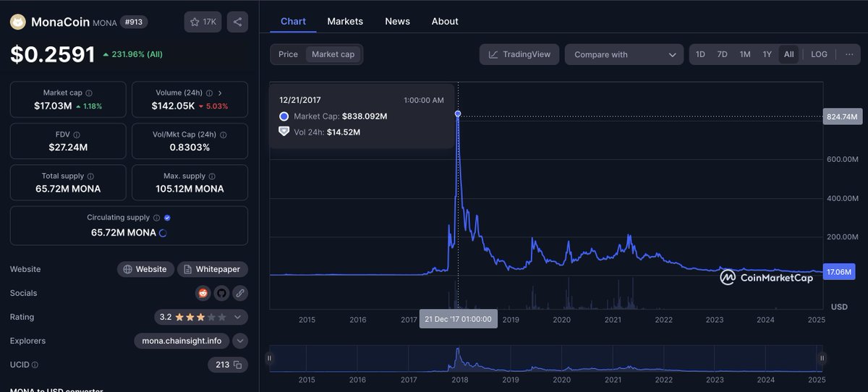
Task: Click the $17.03M market cap value
Action: 53,106
